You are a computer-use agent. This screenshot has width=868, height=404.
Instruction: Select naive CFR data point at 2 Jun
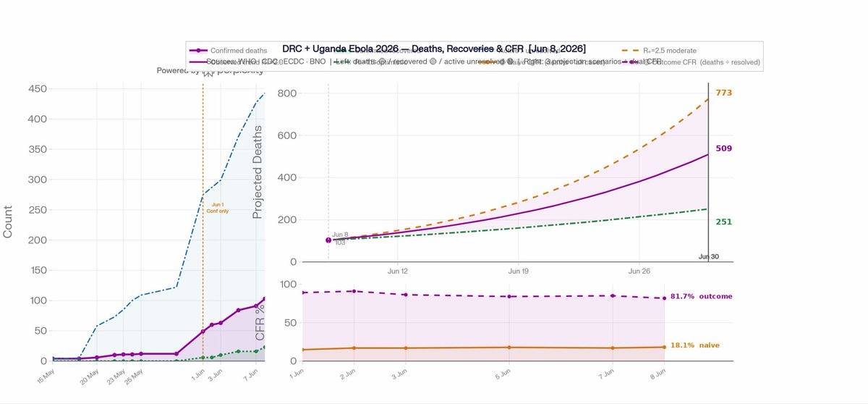click(353, 348)
